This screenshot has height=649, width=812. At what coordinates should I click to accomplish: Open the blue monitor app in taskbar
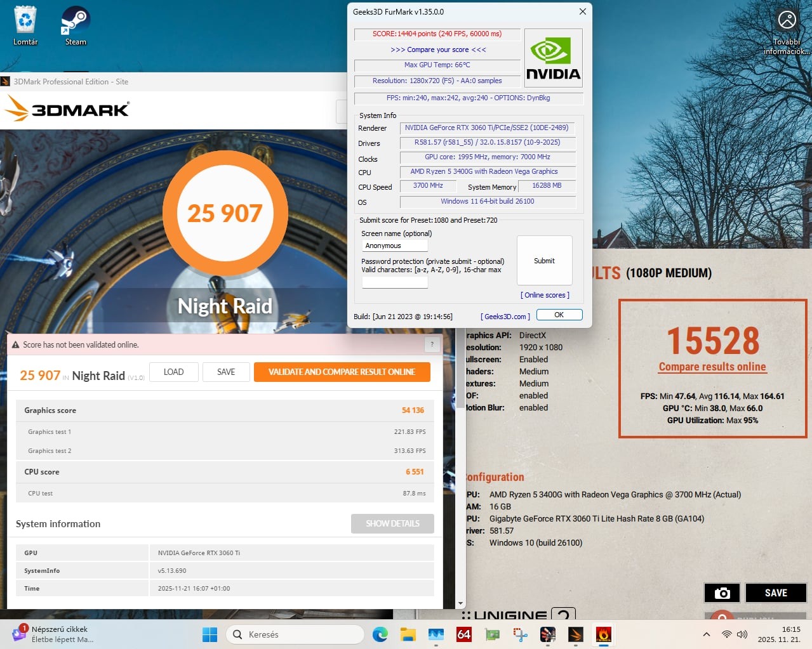tap(436, 634)
